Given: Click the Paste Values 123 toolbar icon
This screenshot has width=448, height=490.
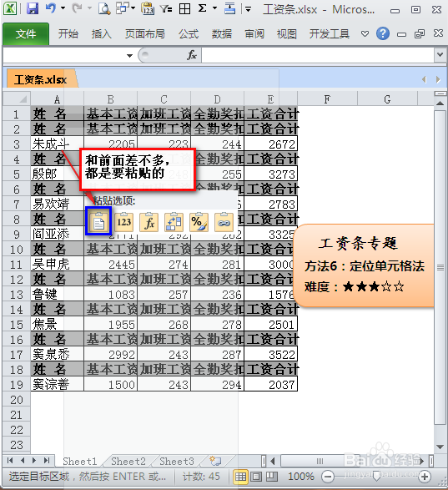Looking at the screenshot, I should (x=148, y=8).
